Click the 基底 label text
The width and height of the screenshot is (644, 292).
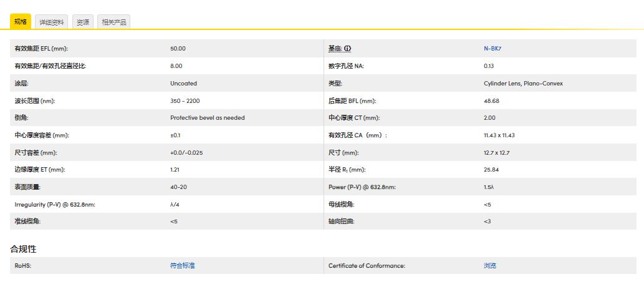pyautogui.click(x=335, y=49)
